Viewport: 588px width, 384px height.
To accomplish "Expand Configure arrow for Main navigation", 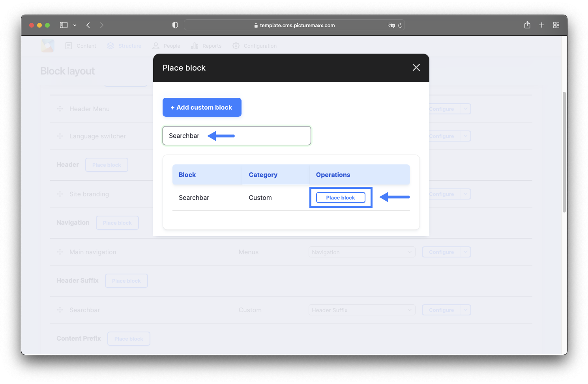I will [x=466, y=252].
